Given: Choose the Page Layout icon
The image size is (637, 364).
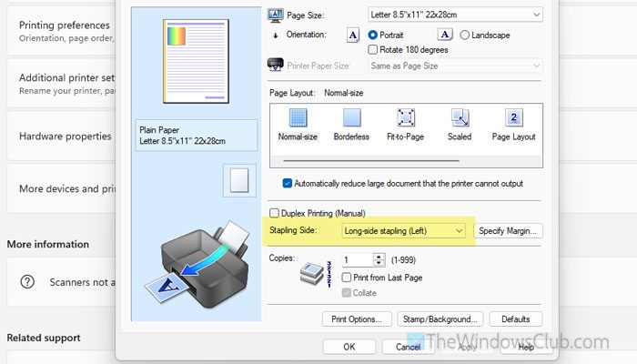Looking at the screenshot, I should 513,117.
